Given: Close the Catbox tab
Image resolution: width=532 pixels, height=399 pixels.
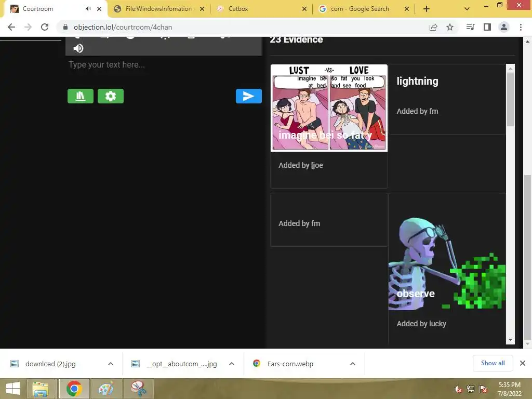Looking at the screenshot, I should (x=304, y=9).
